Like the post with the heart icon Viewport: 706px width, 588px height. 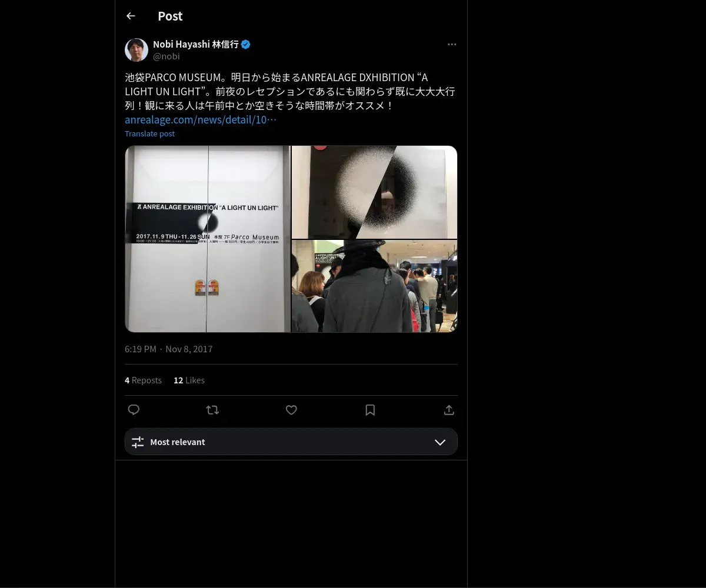291,410
